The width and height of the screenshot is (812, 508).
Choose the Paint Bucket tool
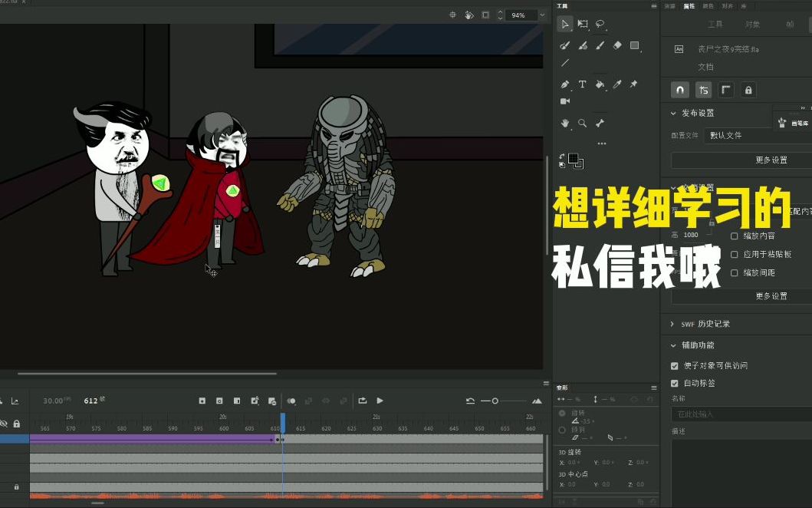pyautogui.click(x=600, y=84)
